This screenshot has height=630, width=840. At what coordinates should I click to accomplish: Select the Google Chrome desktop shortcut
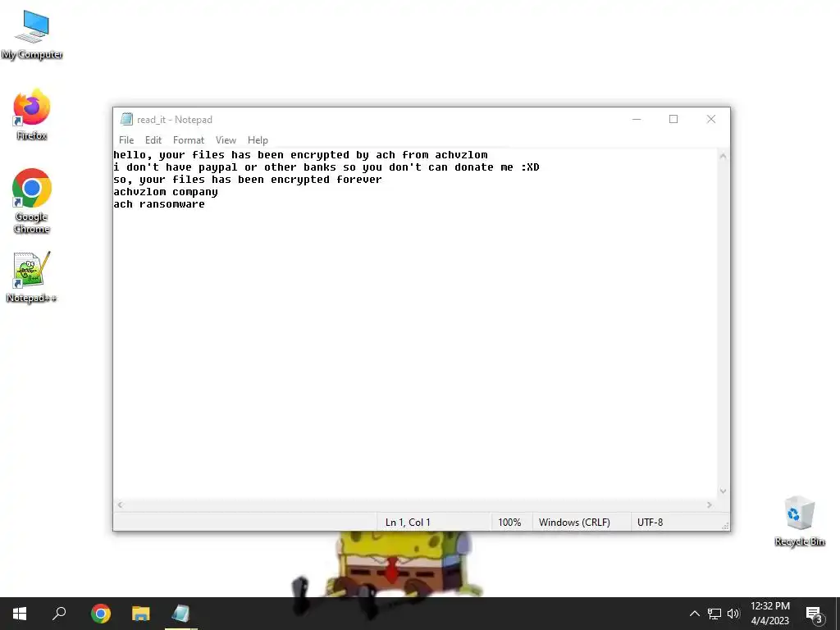click(32, 201)
